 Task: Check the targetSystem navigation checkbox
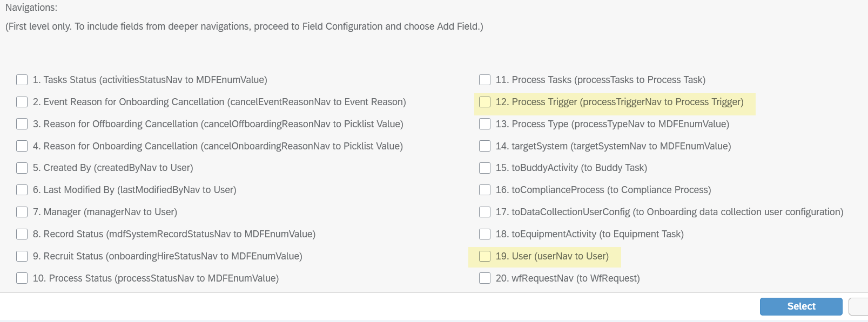point(485,146)
